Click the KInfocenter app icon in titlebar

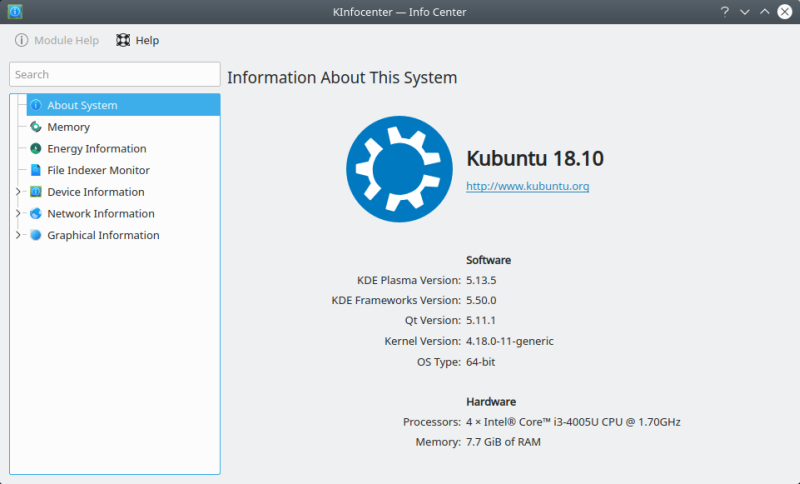(x=15, y=11)
